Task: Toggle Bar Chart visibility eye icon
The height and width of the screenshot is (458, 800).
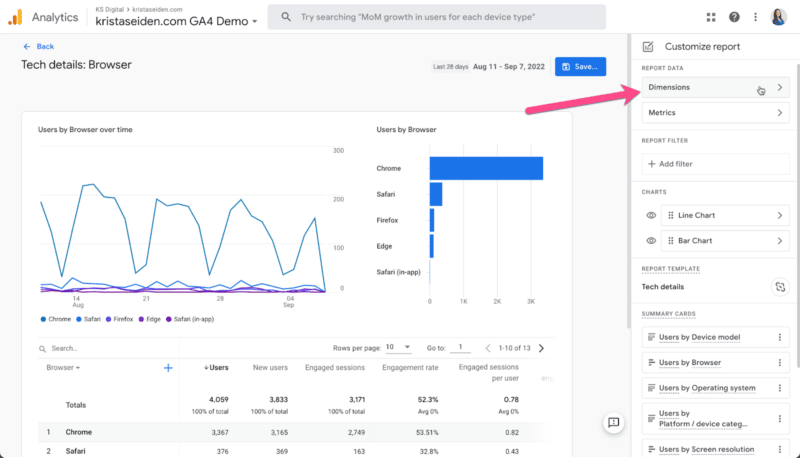Action: (x=651, y=240)
